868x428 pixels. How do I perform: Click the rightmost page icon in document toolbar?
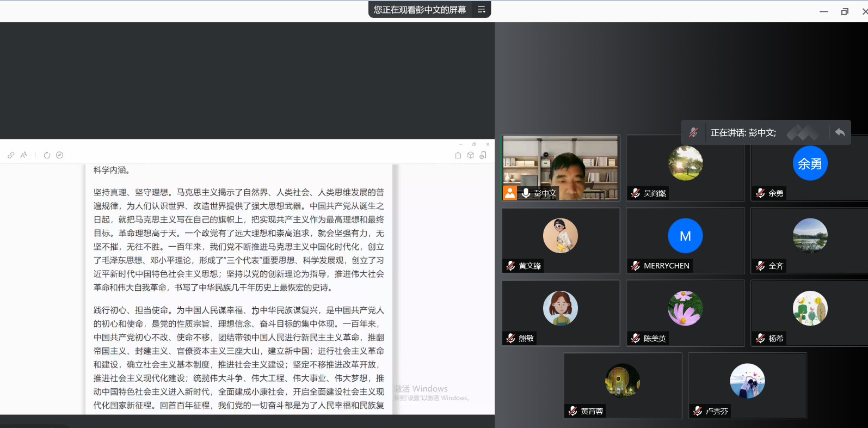[x=483, y=155]
